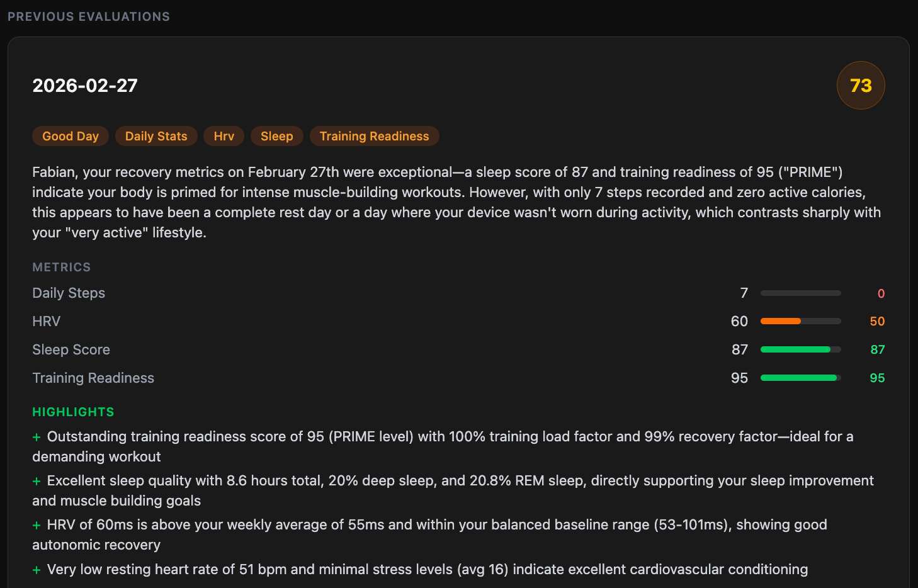Click plus icon beside HRV of 60ms highlight
This screenshot has width=918, height=588.
[x=37, y=526]
